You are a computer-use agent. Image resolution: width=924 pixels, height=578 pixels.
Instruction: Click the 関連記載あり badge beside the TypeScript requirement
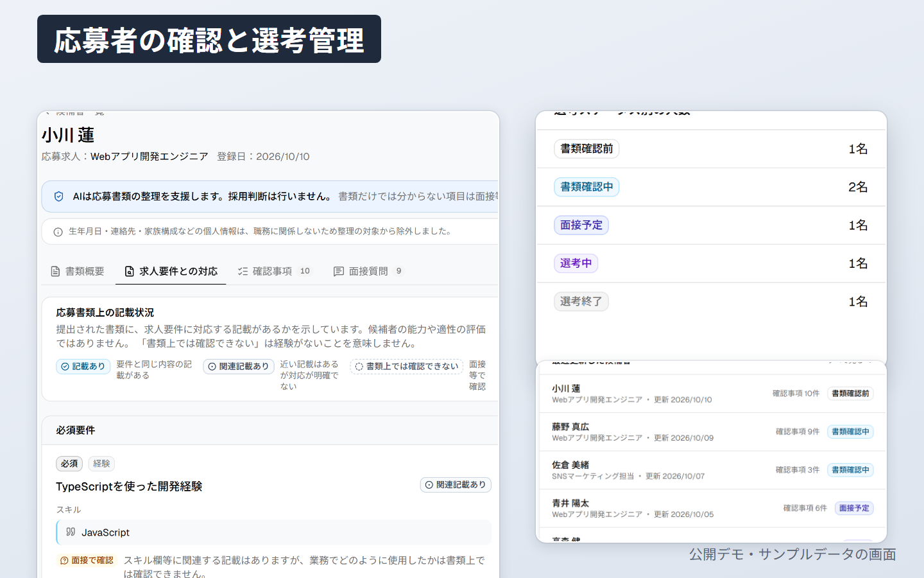456,485
